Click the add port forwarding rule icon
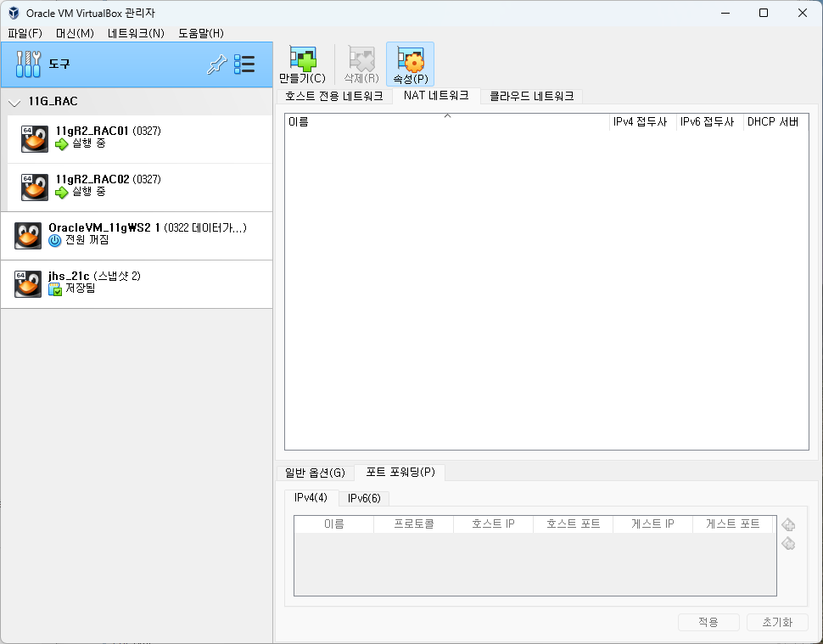Screen dimensions: 823x644 (x=788, y=524)
